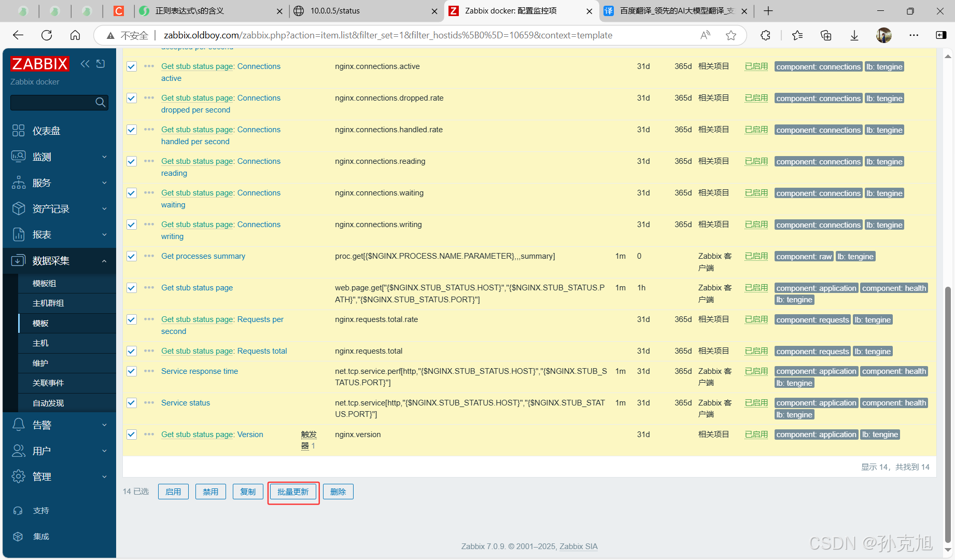
Task: Click the favorites star icon in address bar
Action: point(731,35)
